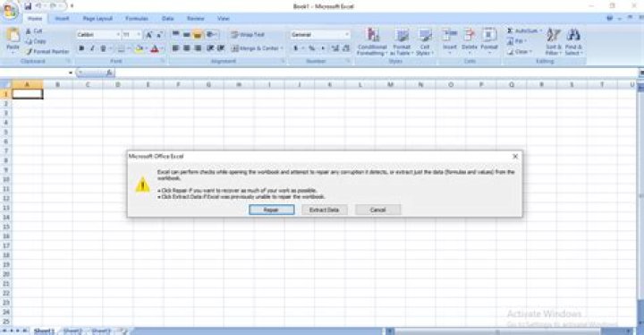Increase font size with Grow Font
Screen dimensions: 644x335
click(x=149, y=35)
